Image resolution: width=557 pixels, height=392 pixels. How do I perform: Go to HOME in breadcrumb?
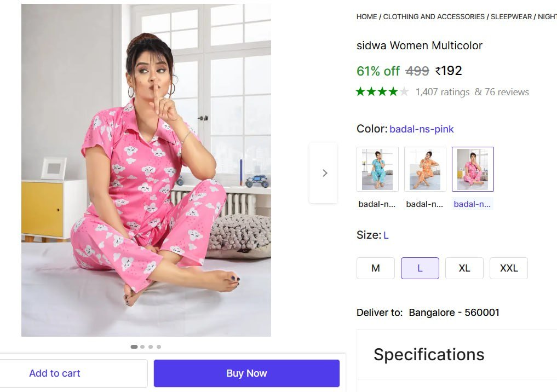click(x=366, y=16)
